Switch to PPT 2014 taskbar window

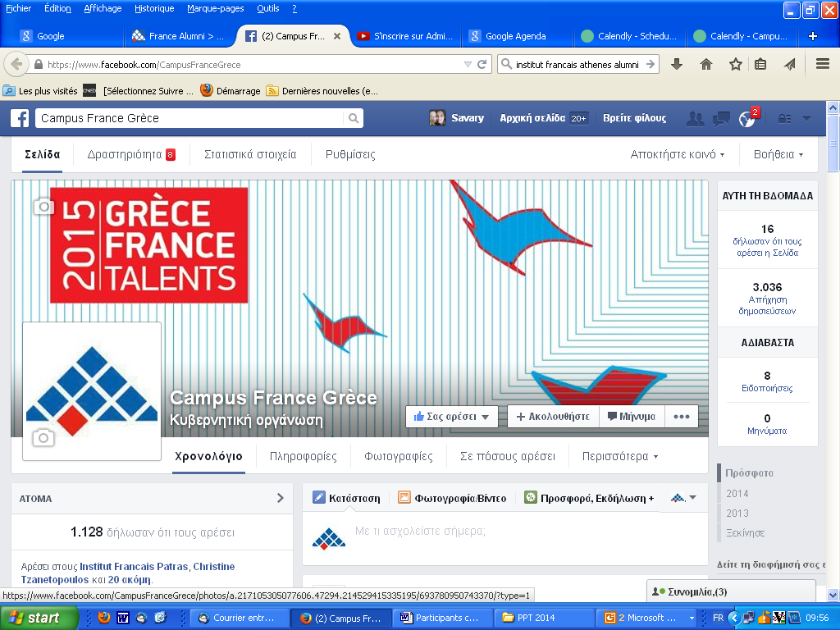point(544,618)
